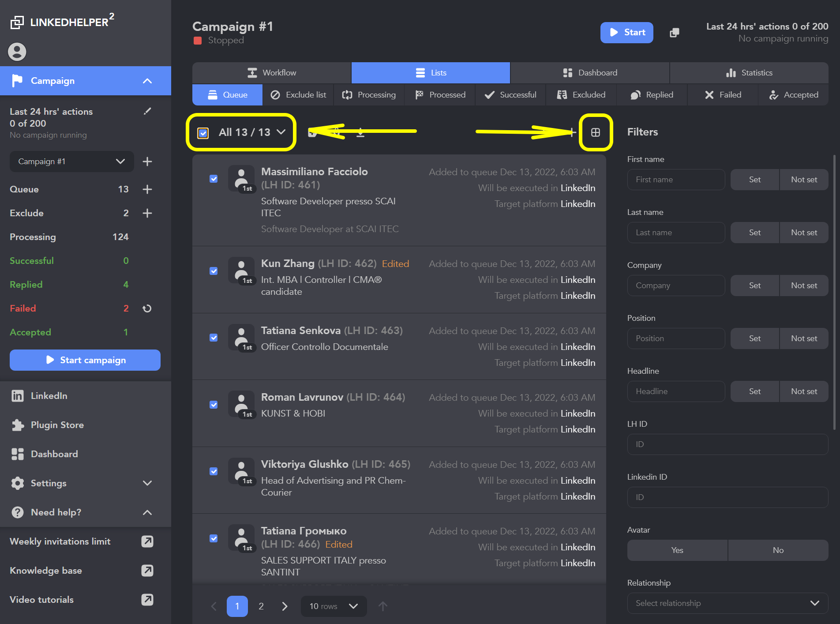Image resolution: width=840 pixels, height=624 pixels.
Task: Click the scroll-to-top arrow near pagination
Action: pyautogui.click(x=383, y=606)
